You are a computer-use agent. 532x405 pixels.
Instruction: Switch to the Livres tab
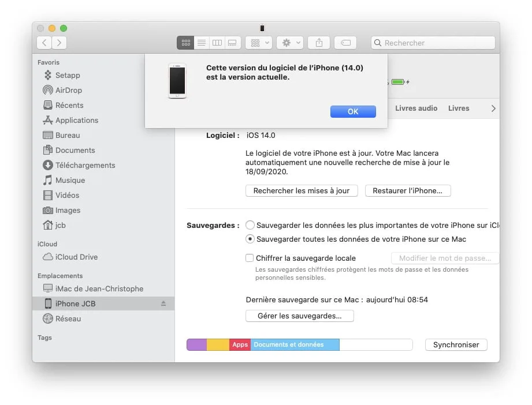459,108
